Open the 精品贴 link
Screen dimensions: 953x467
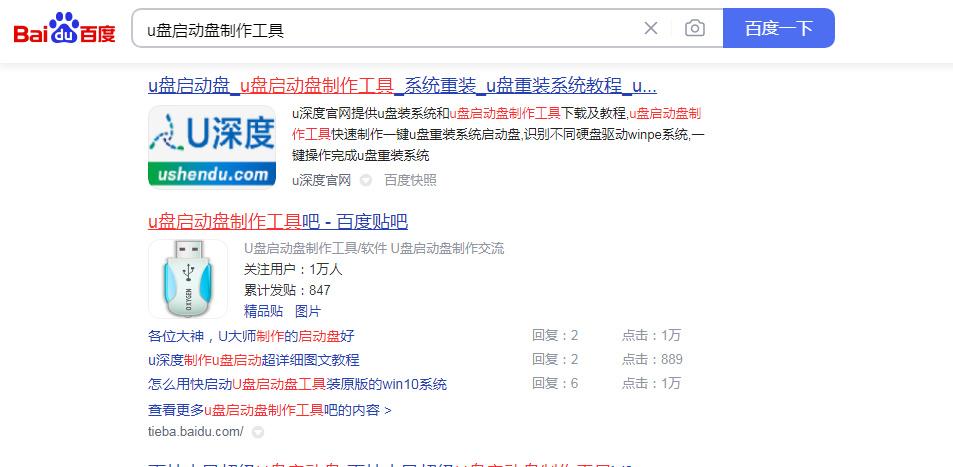pyautogui.click(x=263, y=311)
